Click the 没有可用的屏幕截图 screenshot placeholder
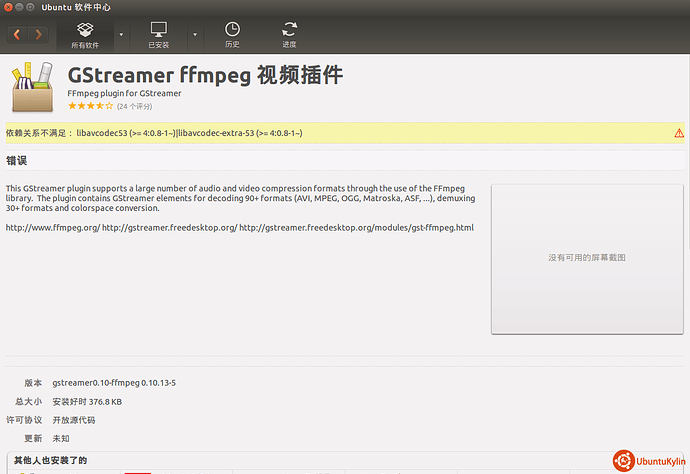Screen dimensions: 690x474 point(587,259)
